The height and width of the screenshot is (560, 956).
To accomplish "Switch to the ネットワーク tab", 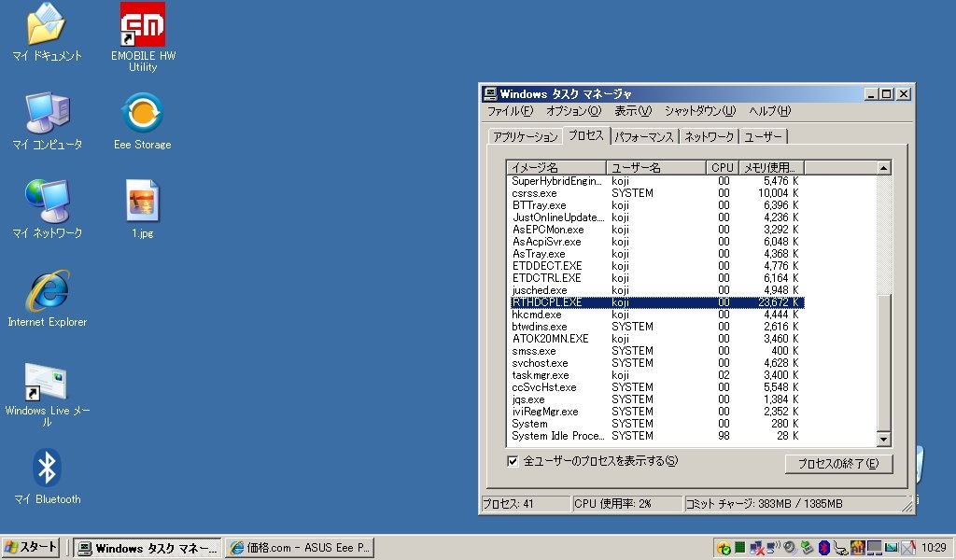I will click(x=709, y=136).
